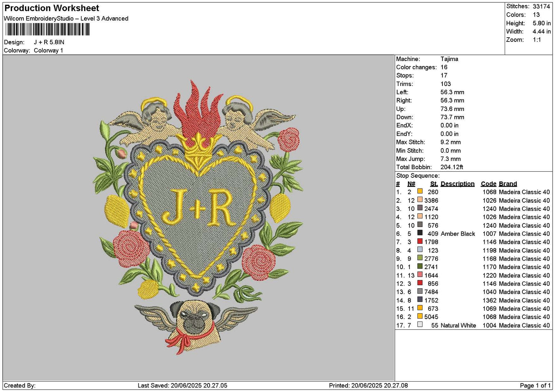Screen dimensions: 555x392
Task: Click thread code '1362' in row 14
Action: click(489, 300)
